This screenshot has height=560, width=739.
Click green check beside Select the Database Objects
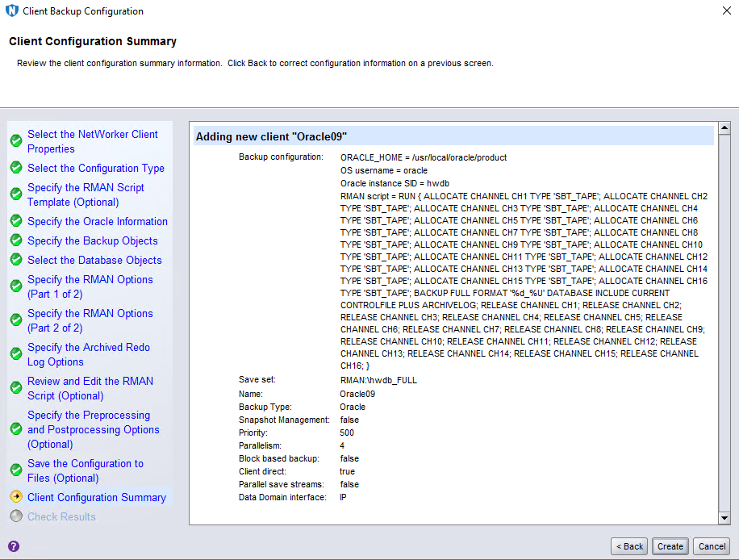click(x=16, y=260)
